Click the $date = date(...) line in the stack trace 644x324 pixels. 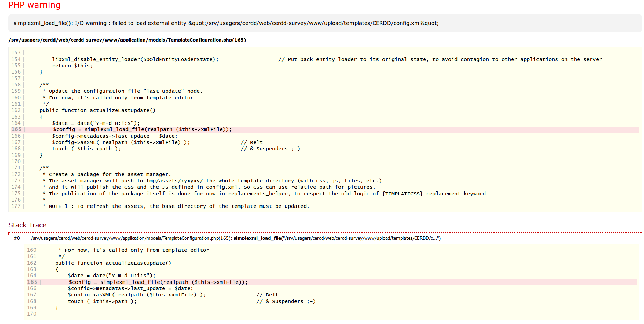pyautogui.click(x=111, y=276)
